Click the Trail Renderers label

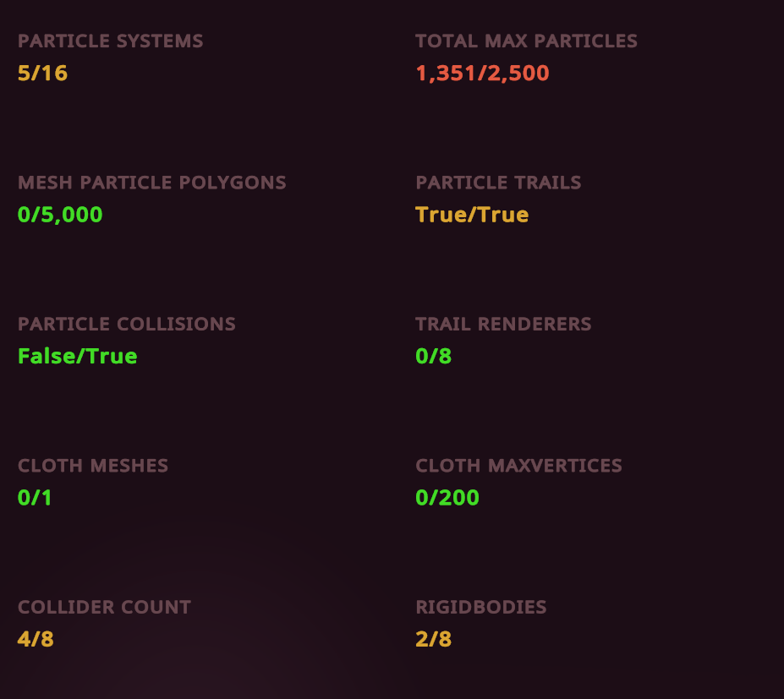(x=503, y=324)
